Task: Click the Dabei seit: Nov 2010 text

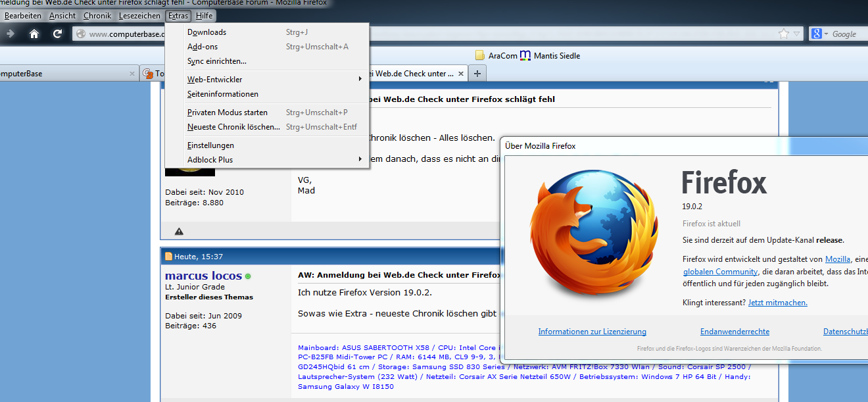Action: [205, 192]
